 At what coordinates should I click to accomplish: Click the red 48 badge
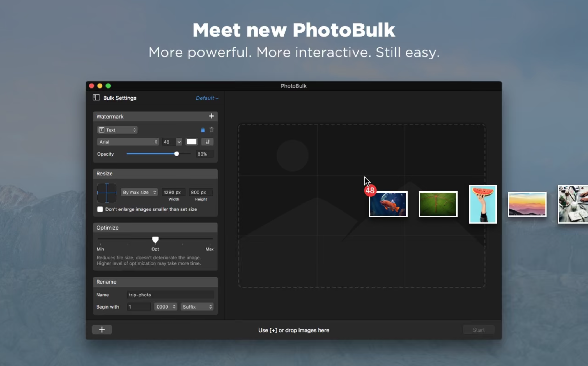pyautogui.click(x=370, y=191)
